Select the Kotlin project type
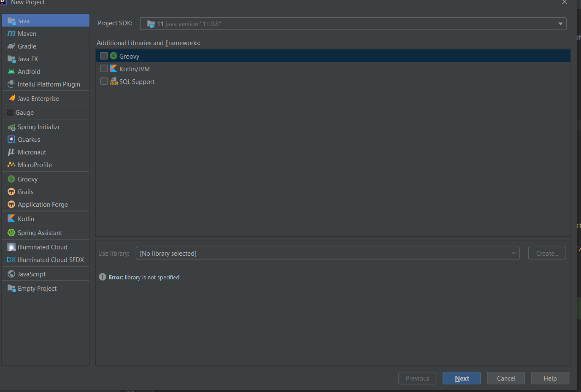 coord(46,219)
